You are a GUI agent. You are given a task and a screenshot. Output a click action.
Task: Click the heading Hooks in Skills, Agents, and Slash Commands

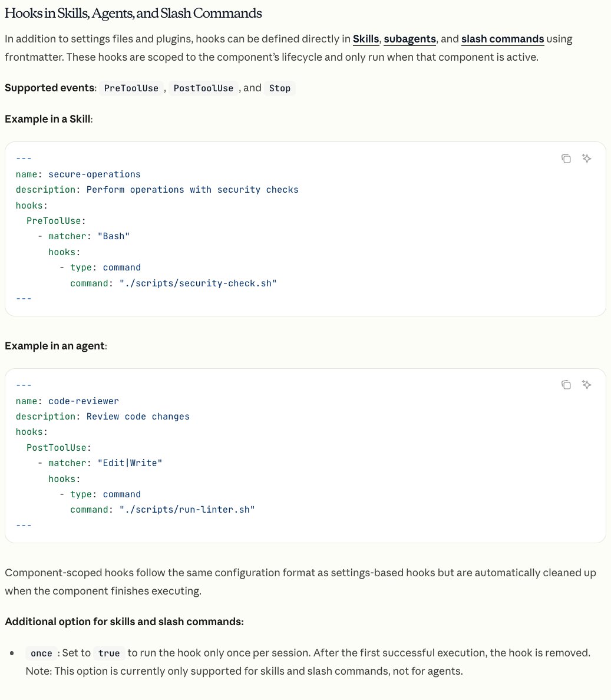pyautogui.click(x=133, y=14)
